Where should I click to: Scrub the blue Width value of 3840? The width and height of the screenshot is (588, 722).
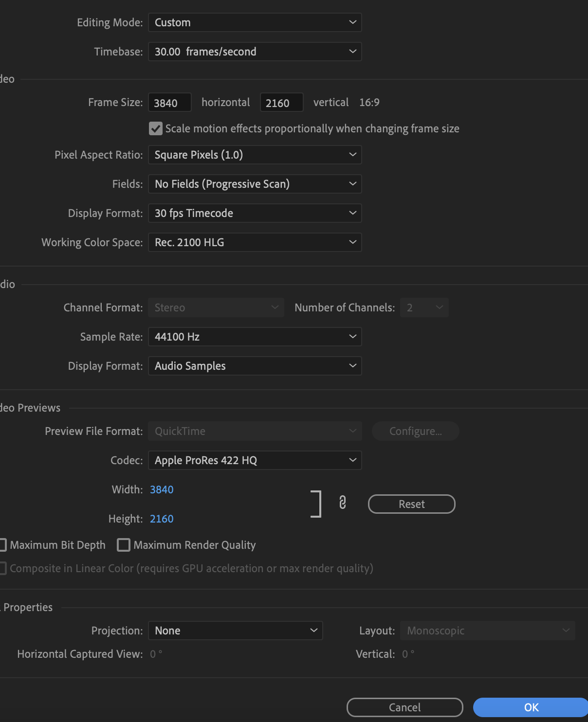click(161, 489)
